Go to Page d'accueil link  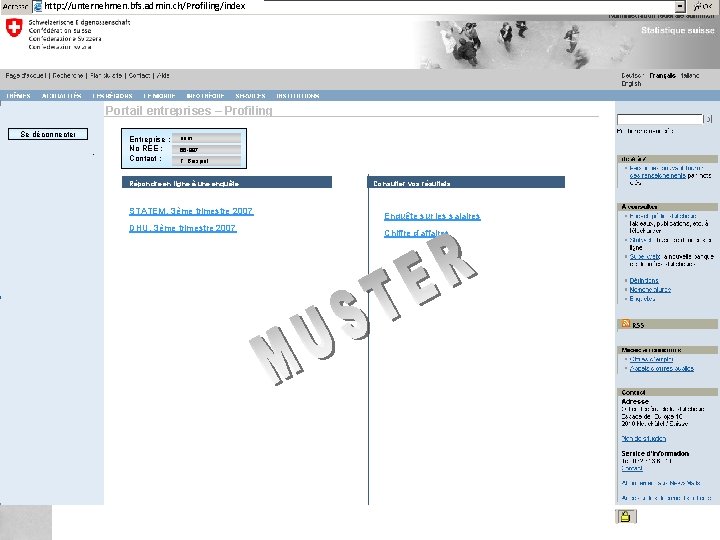26,75
